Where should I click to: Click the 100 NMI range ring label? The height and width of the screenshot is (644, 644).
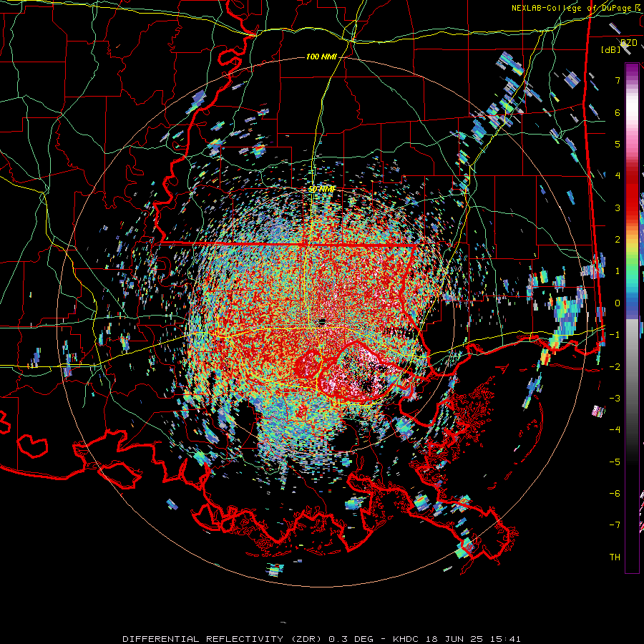point(321,57)
